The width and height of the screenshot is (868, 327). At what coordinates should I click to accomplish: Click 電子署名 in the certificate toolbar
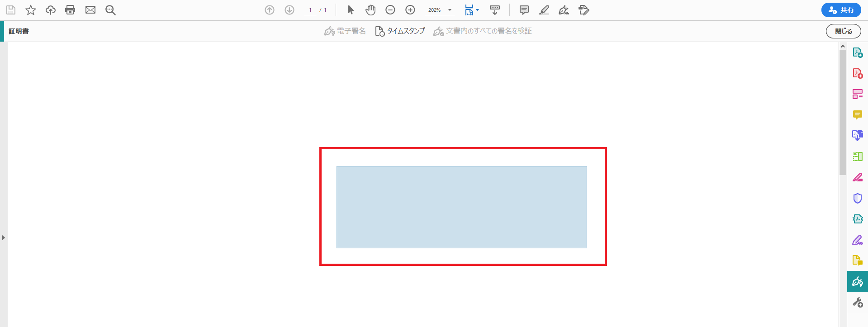point(346,31)
